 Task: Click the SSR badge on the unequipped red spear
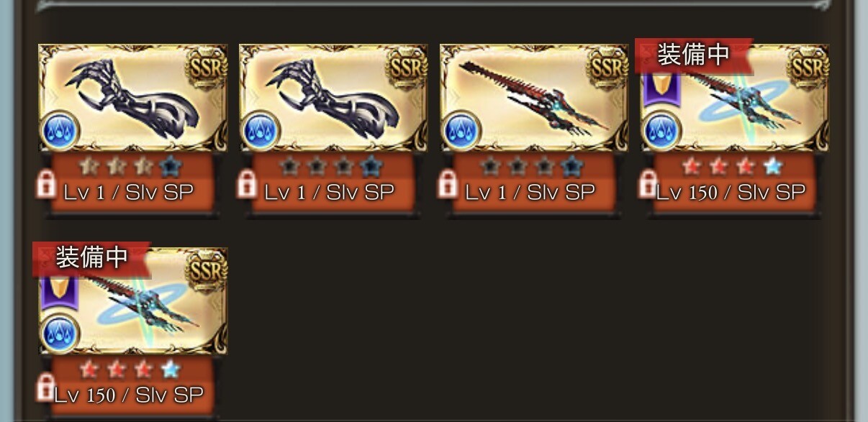click(x=607, y=67)
